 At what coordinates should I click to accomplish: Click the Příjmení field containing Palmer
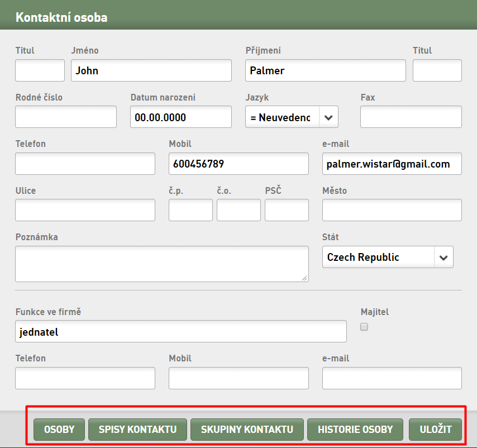coord(326,70)
